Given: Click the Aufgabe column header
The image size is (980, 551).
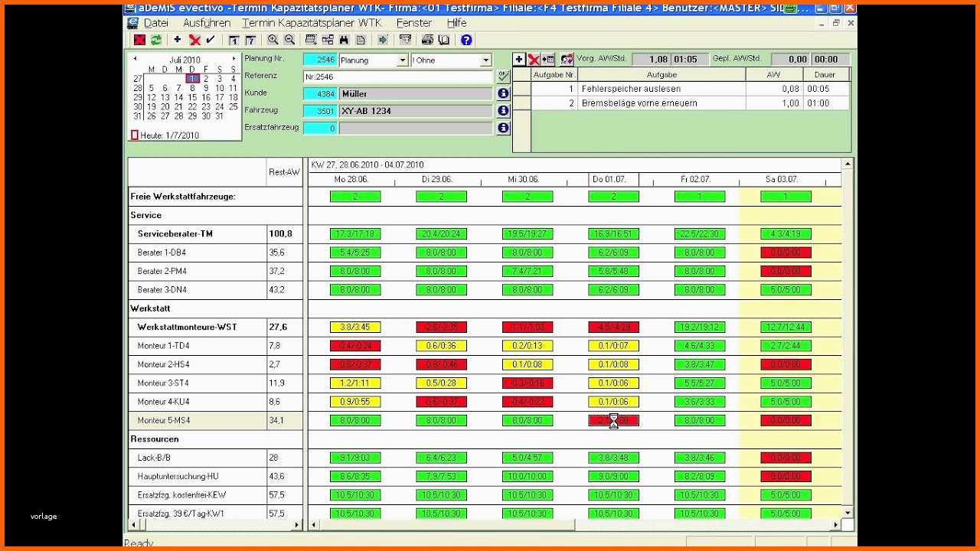Looking at the screenshot, I should click(x=661, y=74).
